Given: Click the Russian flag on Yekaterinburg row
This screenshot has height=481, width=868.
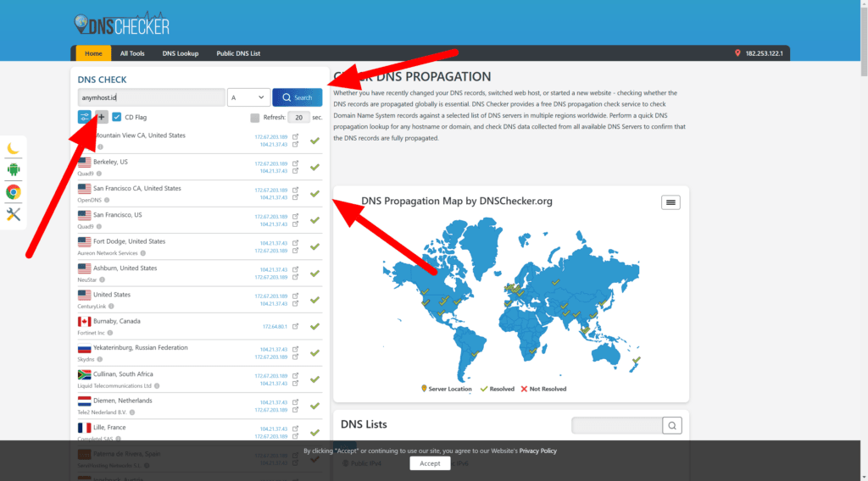Looking at the screenshot, I should click(x=84, y=348).
